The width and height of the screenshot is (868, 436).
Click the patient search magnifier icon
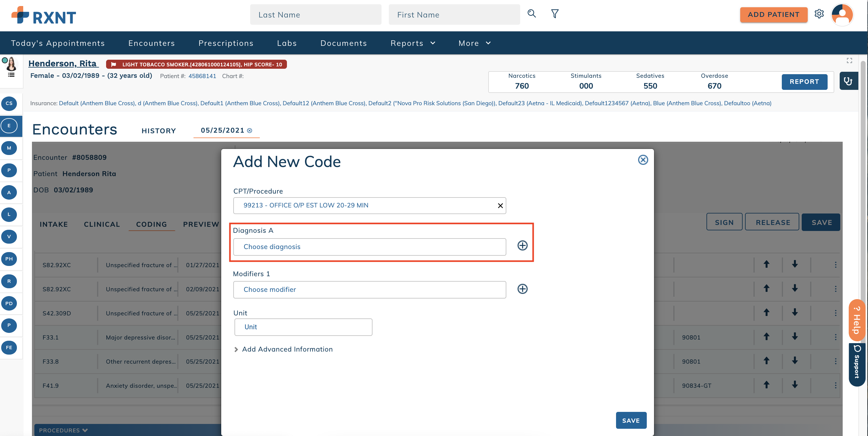[x=531, y=14]
